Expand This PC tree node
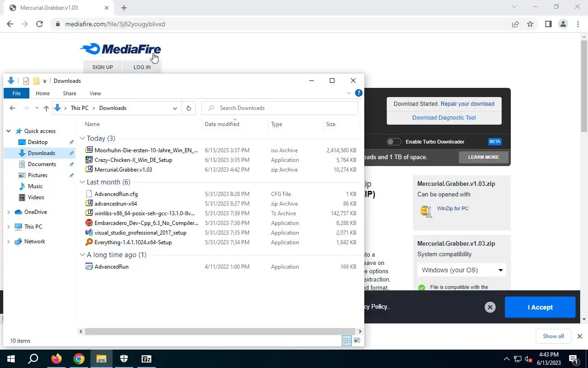 point(8,227)
